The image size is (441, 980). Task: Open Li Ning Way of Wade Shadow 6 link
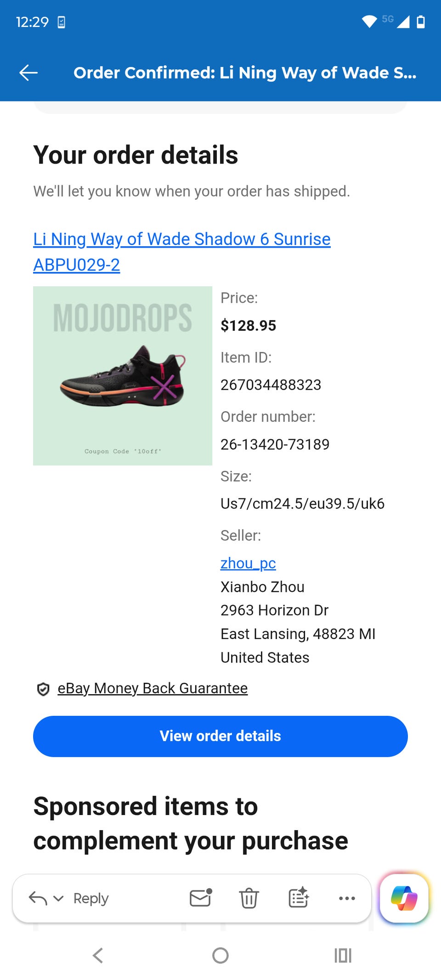click(x=181, y=239)
